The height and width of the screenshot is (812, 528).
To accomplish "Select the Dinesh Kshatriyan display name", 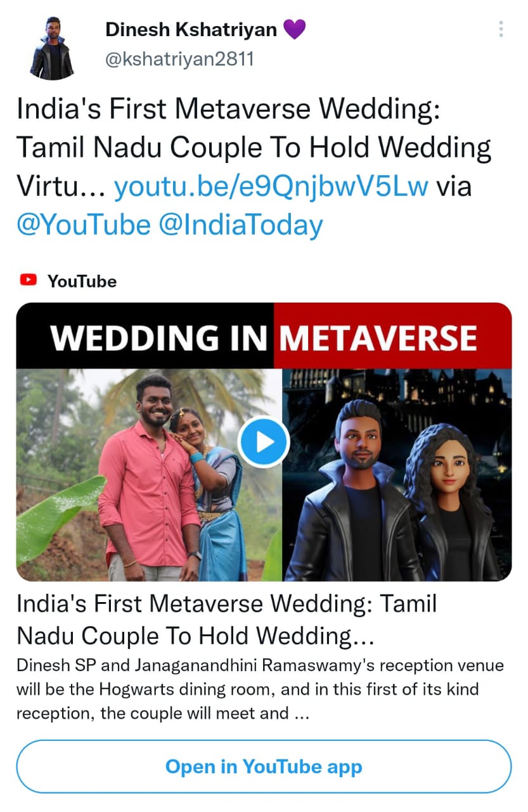I will tap(191, 29).
